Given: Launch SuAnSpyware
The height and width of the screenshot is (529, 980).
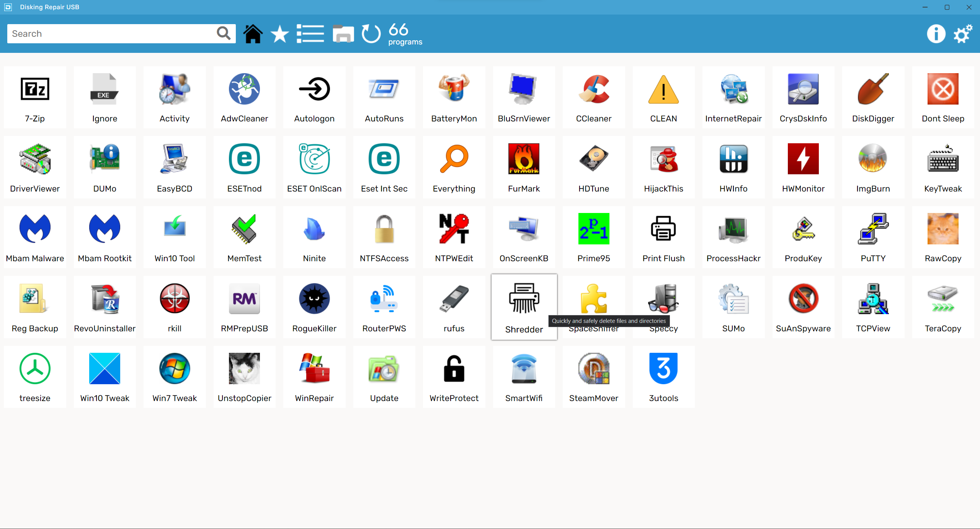Looking at the screenshot, I should coord(803,307).
